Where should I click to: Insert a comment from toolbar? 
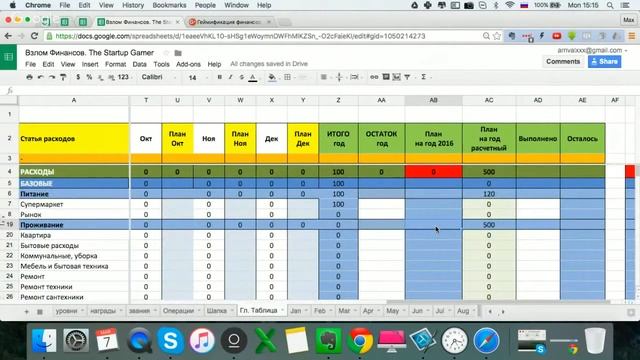pos(386,77)
